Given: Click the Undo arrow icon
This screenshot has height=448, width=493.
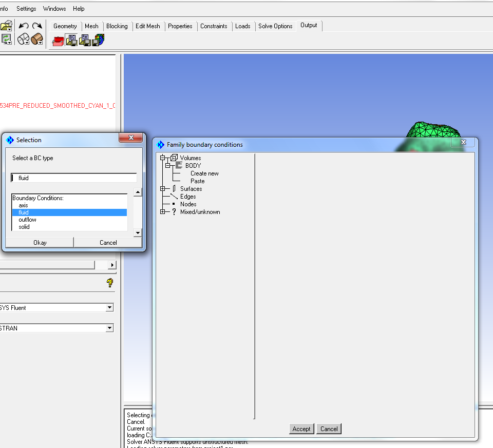Looking at the screenshot, I should 24,26.
